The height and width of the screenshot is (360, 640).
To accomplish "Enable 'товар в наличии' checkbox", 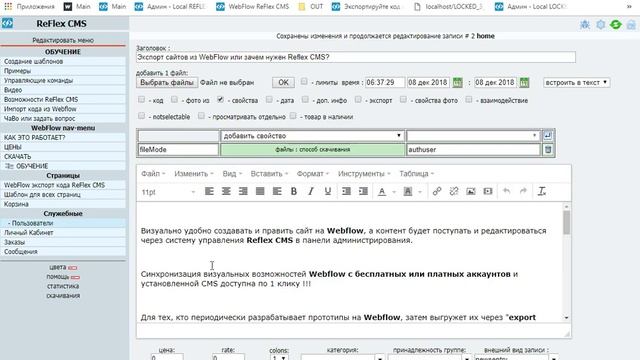I will coord(293,116).
